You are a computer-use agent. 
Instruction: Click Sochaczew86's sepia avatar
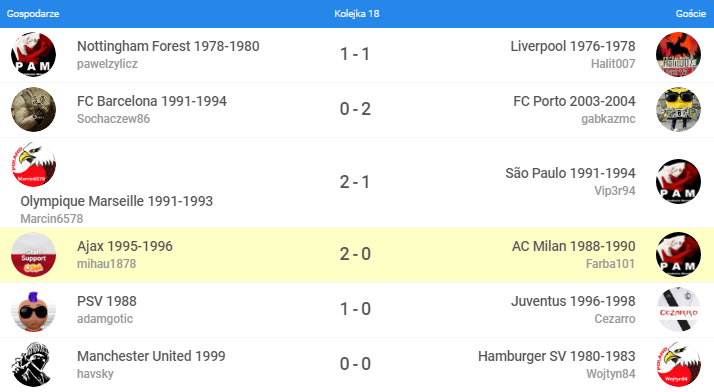point(33,110)
